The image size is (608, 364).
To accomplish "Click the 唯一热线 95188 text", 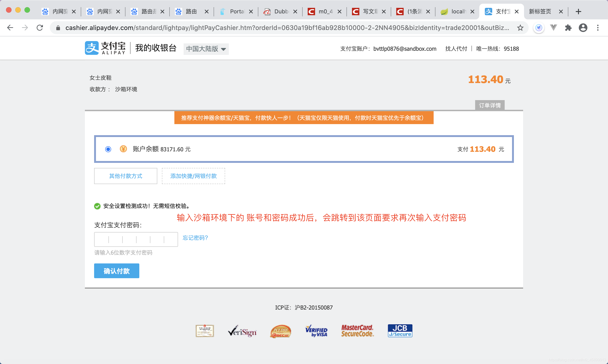I will 497,49.
